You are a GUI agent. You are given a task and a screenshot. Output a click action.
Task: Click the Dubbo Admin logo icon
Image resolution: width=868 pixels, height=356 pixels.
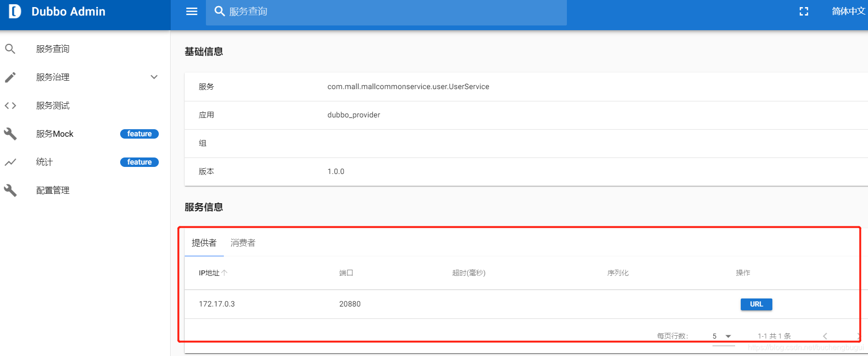[x=15, y=11]
